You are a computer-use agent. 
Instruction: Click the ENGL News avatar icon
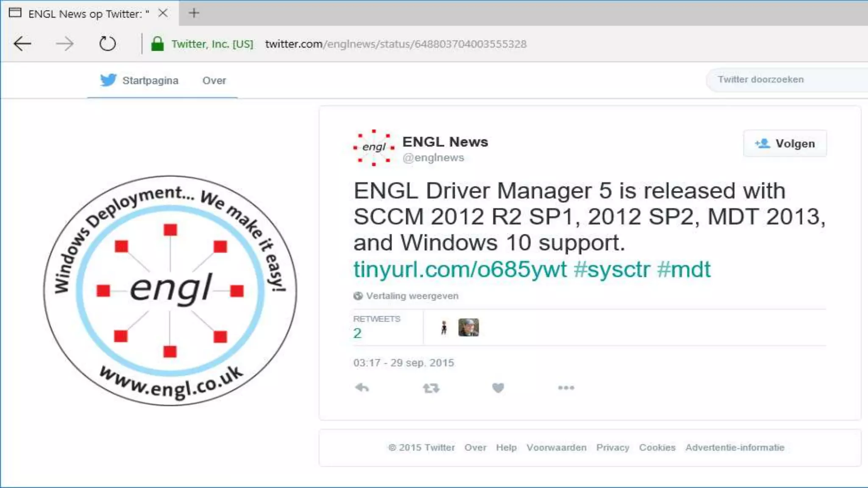[x=374, y=147]
